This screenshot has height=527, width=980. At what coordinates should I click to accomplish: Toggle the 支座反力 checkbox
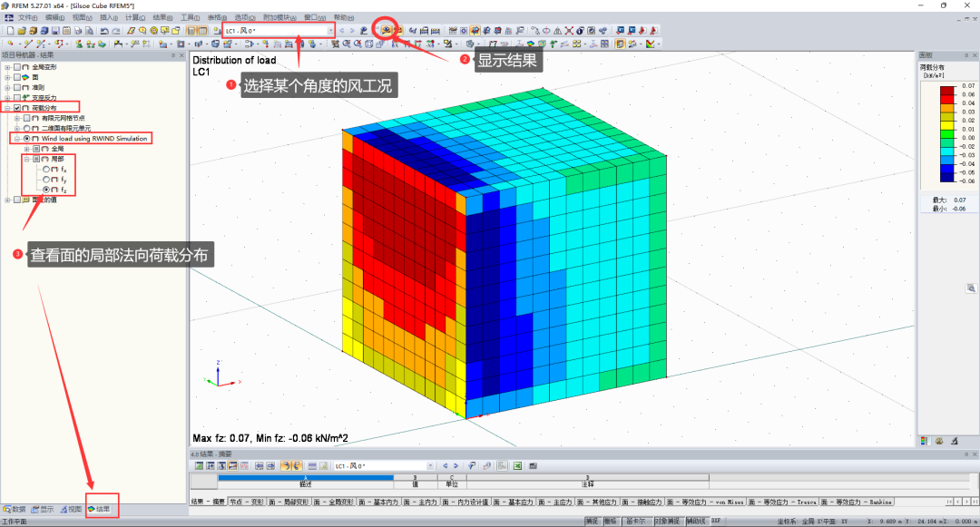pyautogui.click(x=17, y=97)
